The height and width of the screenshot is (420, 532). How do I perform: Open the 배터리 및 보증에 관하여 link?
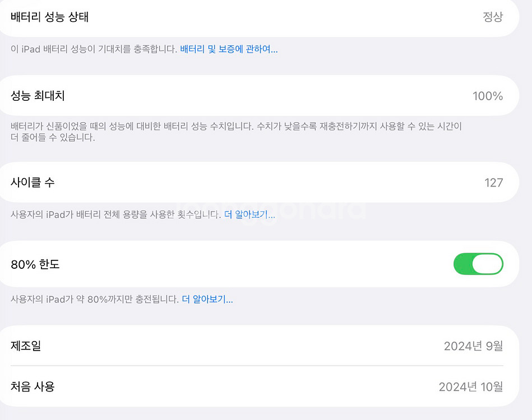tap(229, 49)
